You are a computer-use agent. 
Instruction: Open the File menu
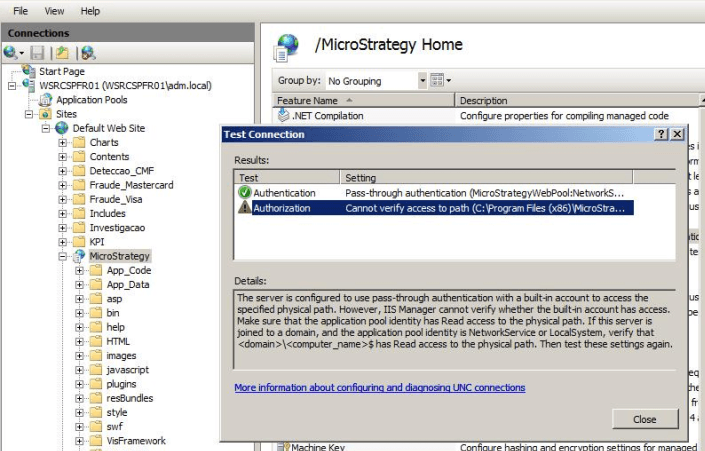point(20,11)
